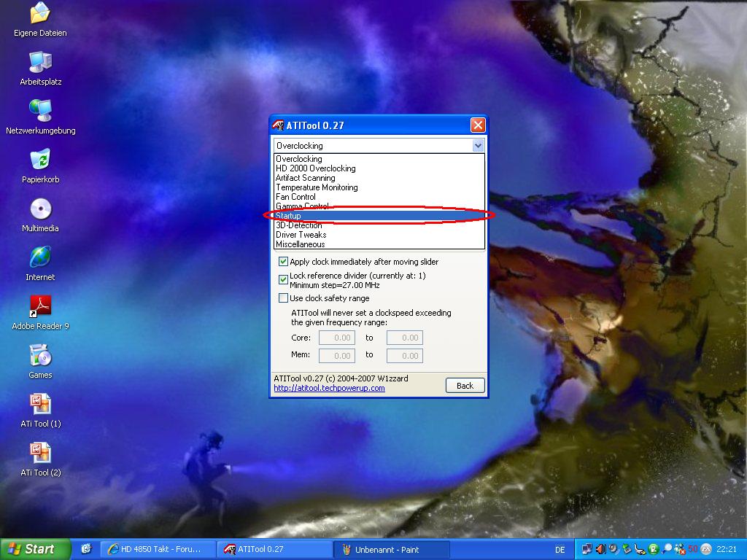Switch to HD 4850 Takt forum taskbar window
Screen dimensions: 747x560
[158, 549]
